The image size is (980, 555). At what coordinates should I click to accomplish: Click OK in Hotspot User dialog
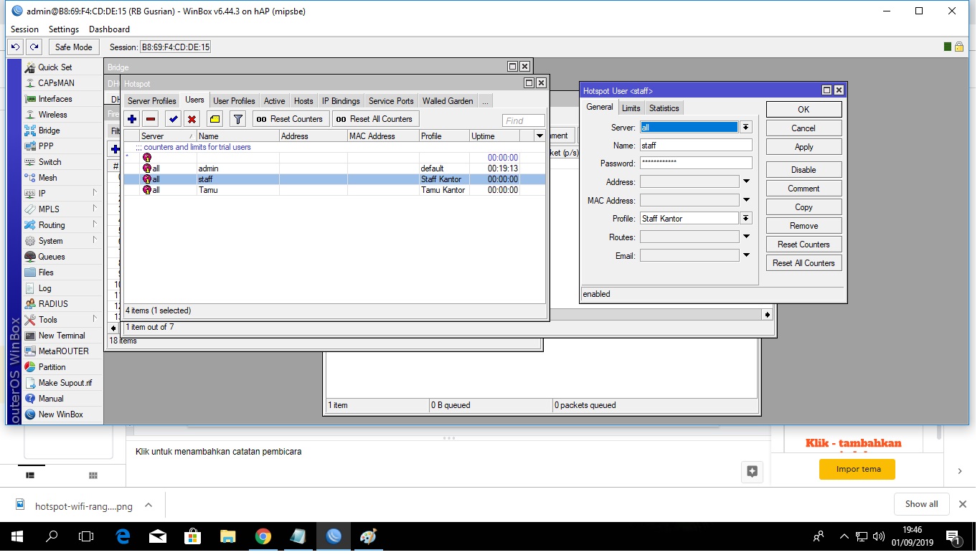(804, 110)
